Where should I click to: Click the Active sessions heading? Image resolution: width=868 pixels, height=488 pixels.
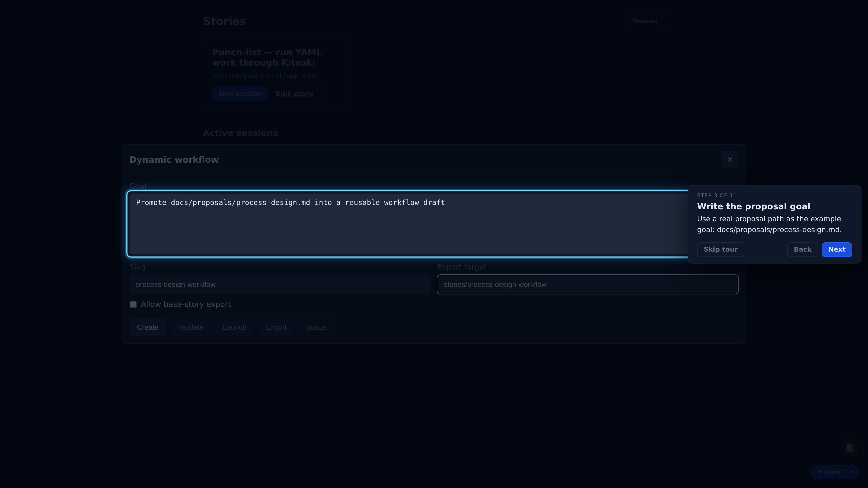point(240,133)
